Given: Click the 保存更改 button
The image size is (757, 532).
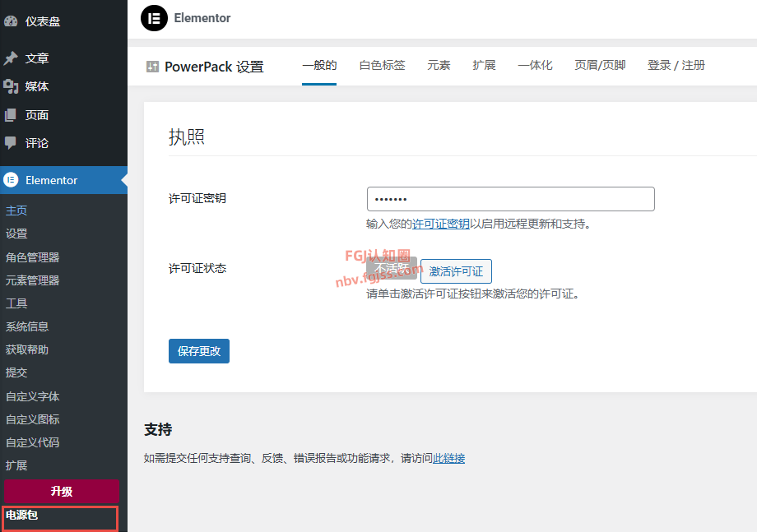Looking at the screenshot, I should pos(199,351).
